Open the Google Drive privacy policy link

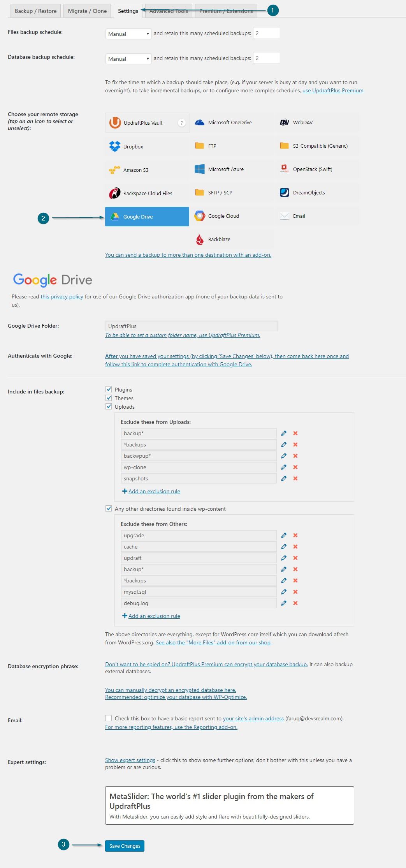(62, 296)
